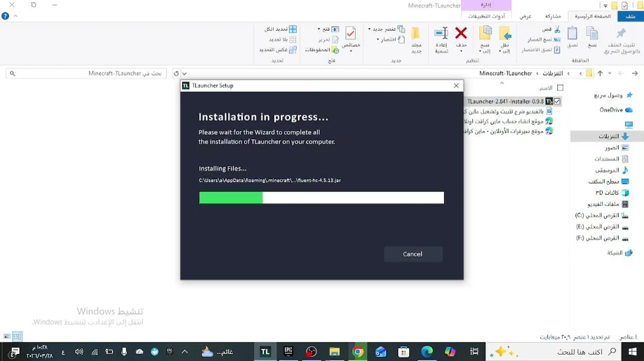
Task: Click the Move to (نقل إلى) icon
Action: pos(505,34)
